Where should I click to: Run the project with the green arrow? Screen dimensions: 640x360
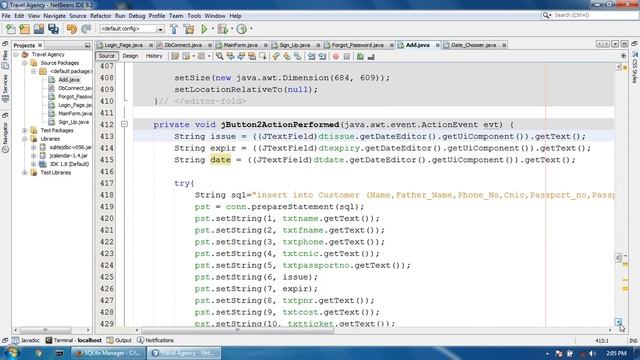(204, 29)
